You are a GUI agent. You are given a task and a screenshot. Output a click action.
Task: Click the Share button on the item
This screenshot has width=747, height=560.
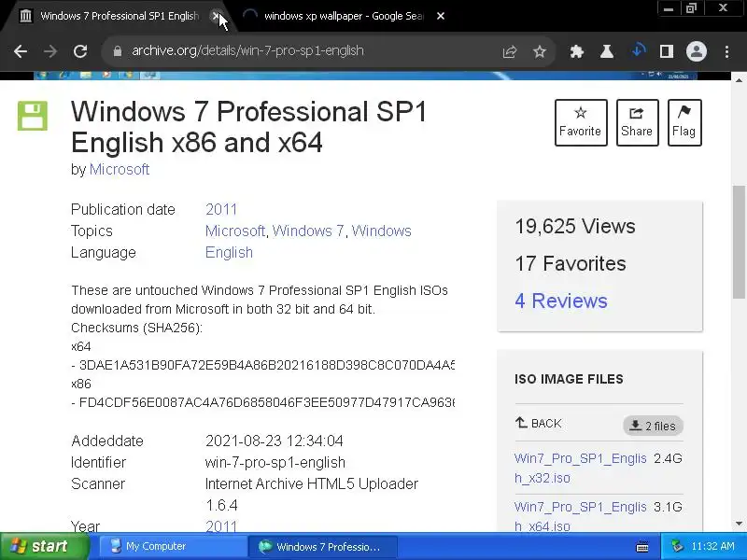pyautogui.click(x=637, y=122)
